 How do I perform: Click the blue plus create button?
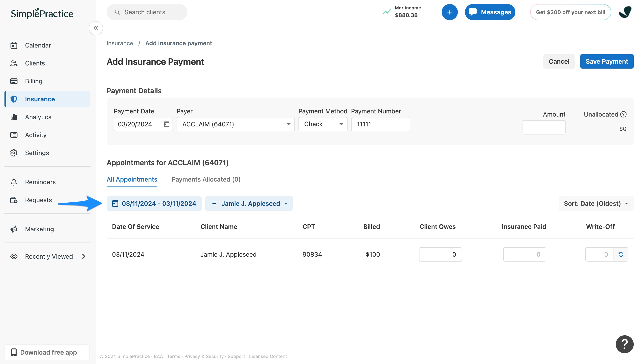tap(450, 12)
